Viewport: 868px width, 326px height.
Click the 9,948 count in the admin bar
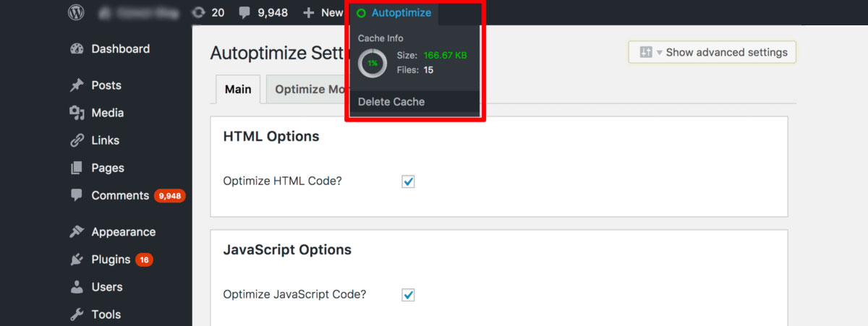click(x=272, y=13)
